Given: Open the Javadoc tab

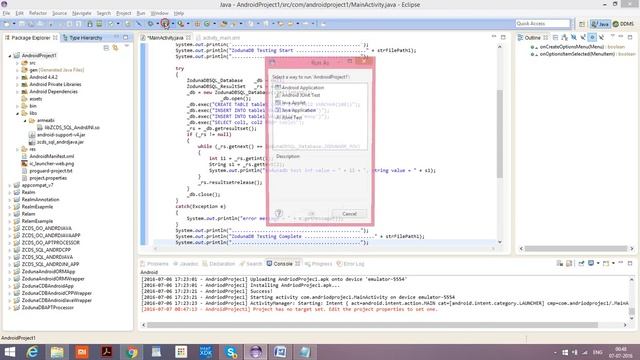Looking at the screenshot, I should [186, 264].
